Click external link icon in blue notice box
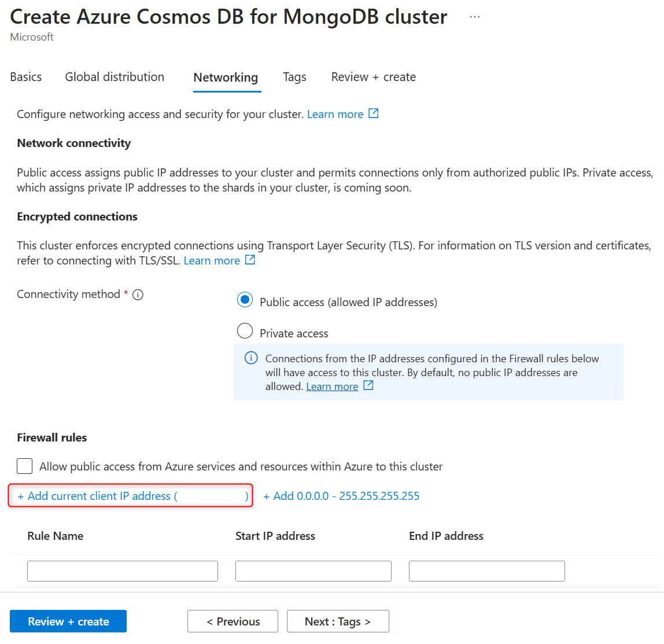Image resolution: width=664 pixels, height=644 pixels. pos(368,385)
